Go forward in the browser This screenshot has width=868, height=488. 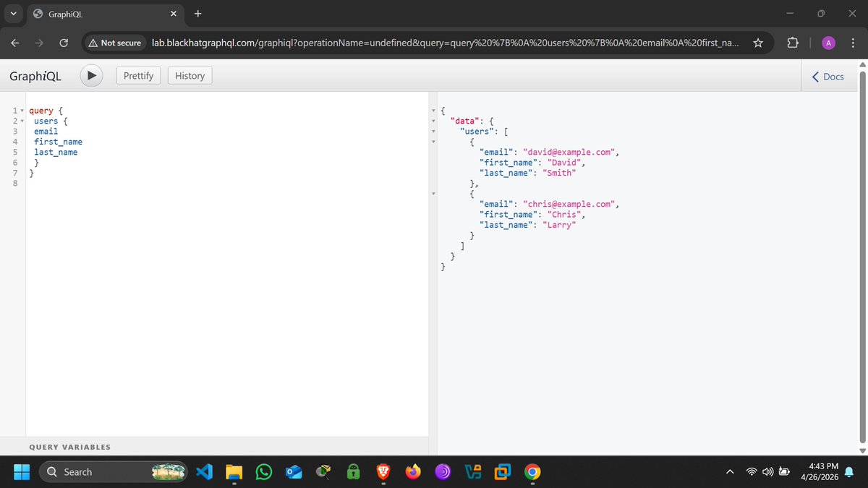(39, 43)
